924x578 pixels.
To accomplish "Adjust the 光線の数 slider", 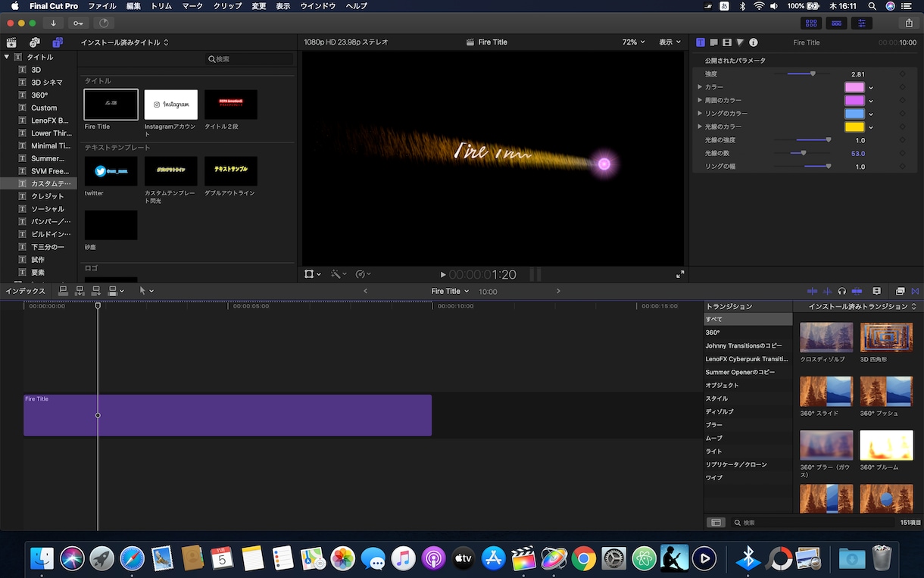I will 803,153.
